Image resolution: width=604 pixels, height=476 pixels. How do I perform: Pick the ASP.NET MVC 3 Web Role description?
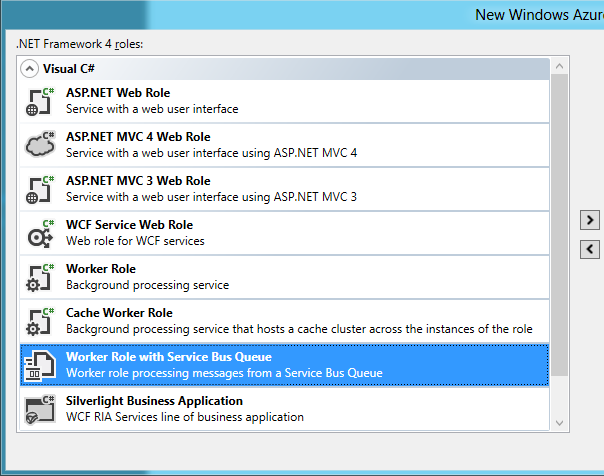tap(211, 197)
